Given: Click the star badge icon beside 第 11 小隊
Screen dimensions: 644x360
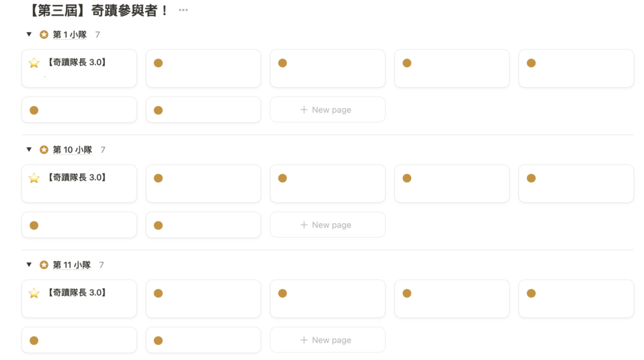Looking at the screenshot, I should pyautogui.click(x=44, y=265).
